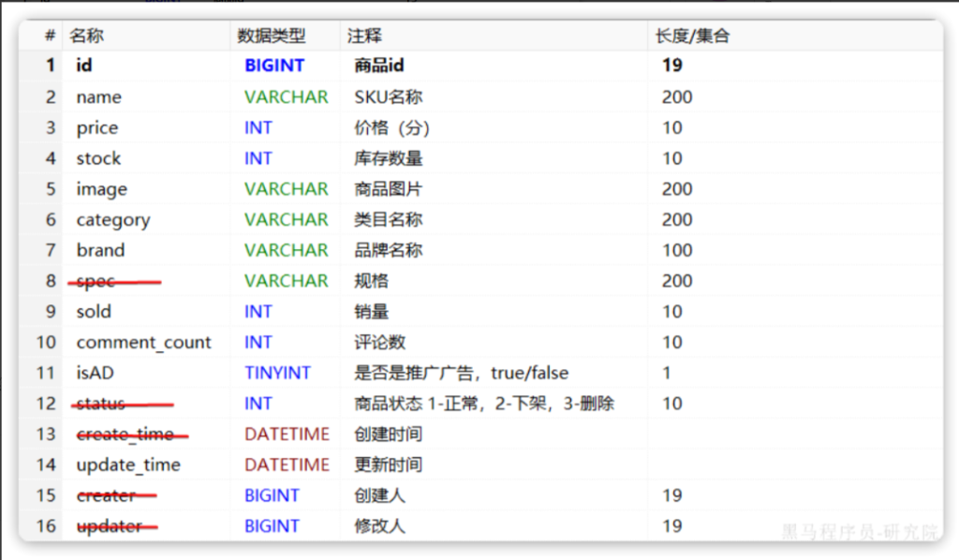Open the BIGINT data type of id row

274,66
